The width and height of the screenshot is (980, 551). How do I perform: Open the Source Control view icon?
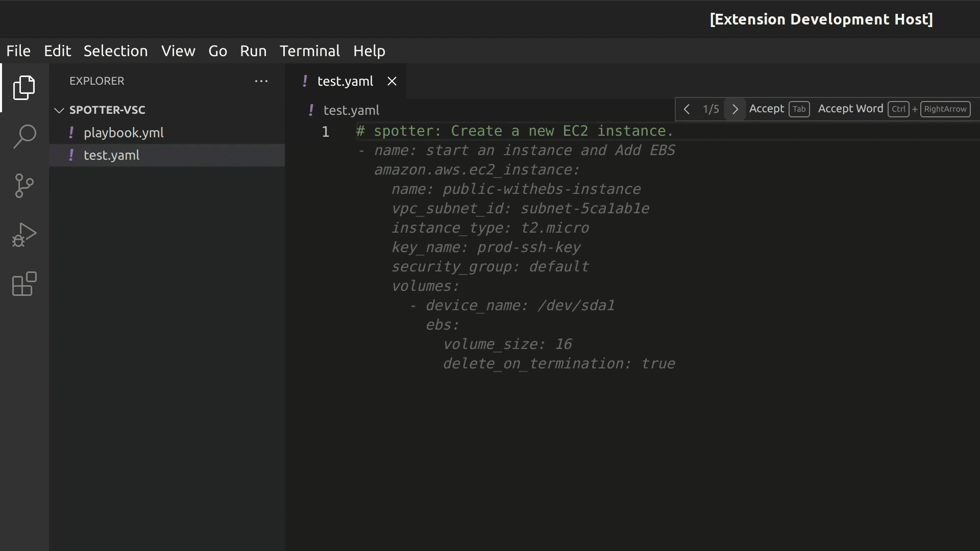click(24, 186)
